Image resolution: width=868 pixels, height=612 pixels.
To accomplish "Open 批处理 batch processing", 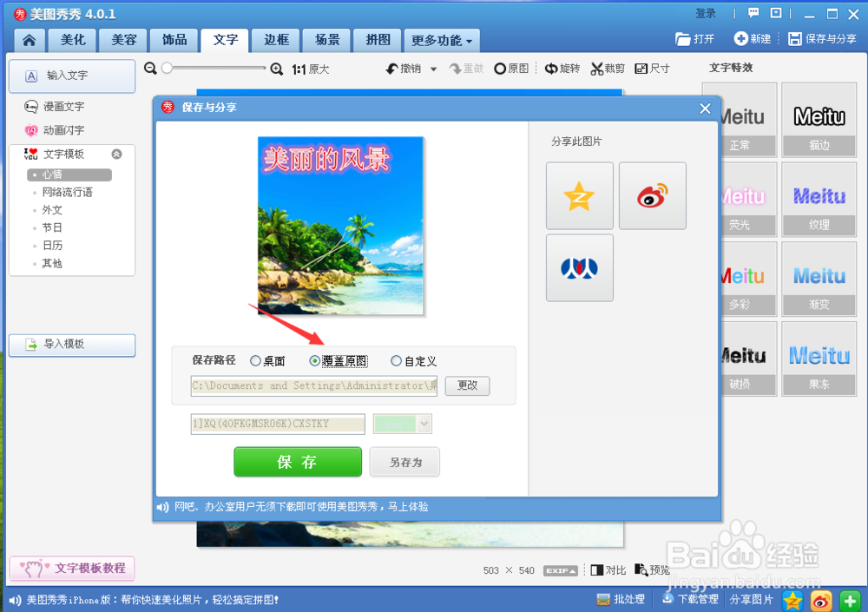I will pyautogui.click(x=621, y=599).
